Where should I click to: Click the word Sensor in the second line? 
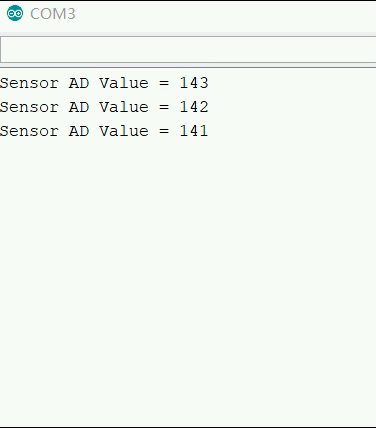tap(29, 107)
